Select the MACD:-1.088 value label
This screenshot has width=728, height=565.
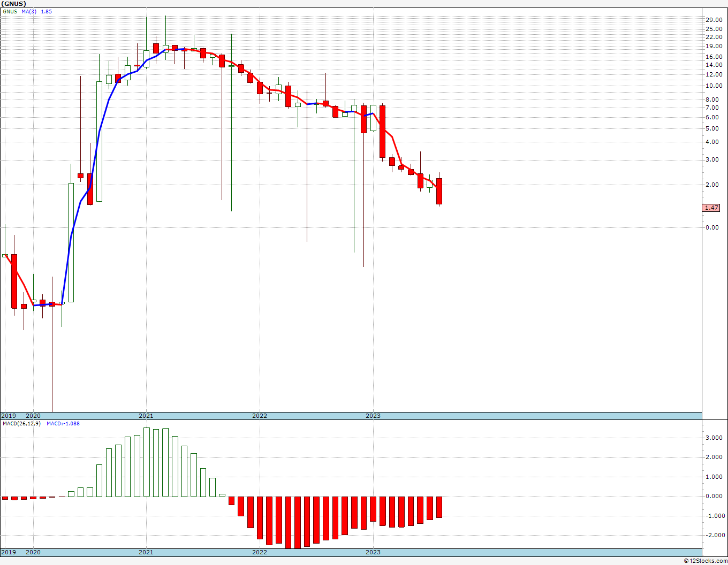[63, 423]
